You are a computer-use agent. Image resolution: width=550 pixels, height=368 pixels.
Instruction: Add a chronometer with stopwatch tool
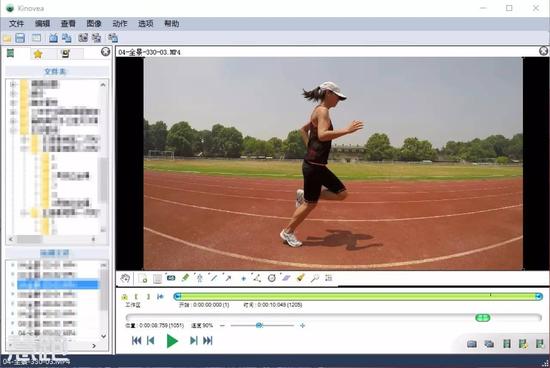click(271, 278)
